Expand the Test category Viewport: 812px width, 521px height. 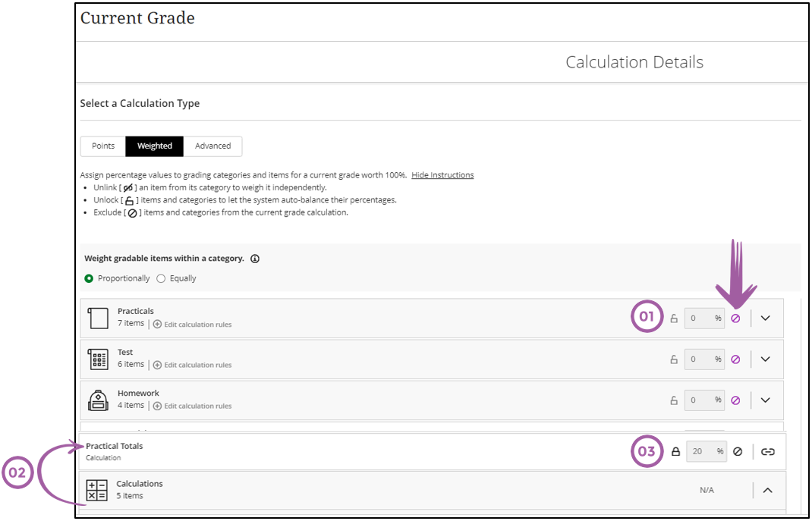[x=766, y=359]
